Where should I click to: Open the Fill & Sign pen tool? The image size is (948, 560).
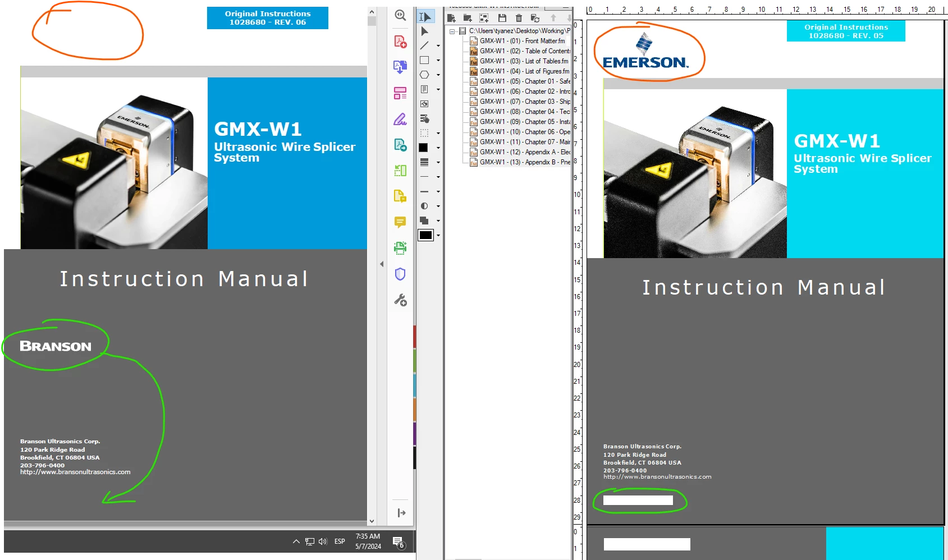(x=400, y=119)
